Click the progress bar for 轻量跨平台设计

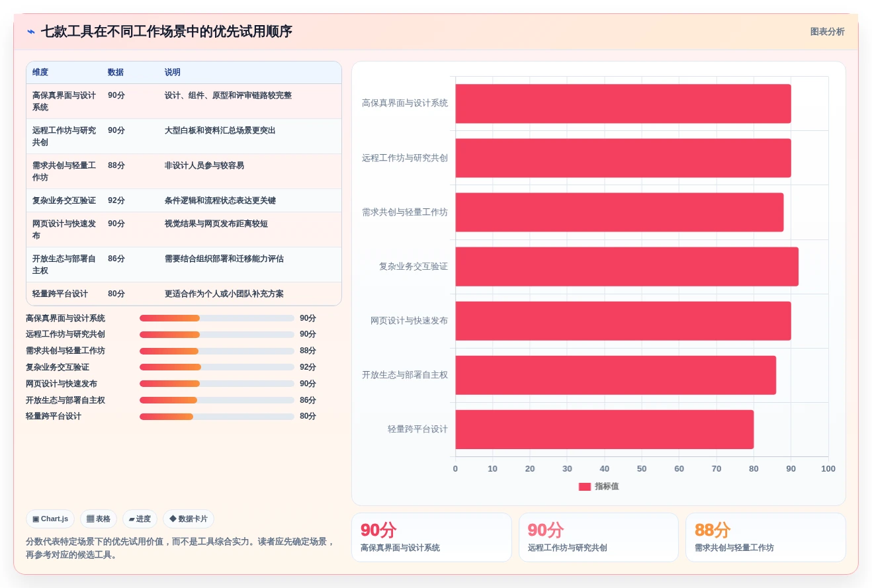point(217,416)
